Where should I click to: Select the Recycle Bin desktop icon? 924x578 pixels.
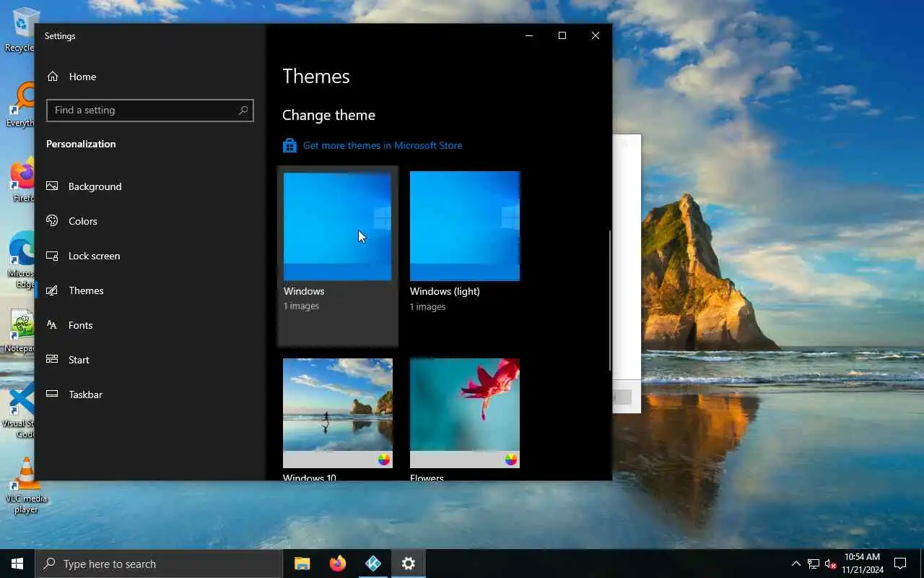click(x=19, y=30)
